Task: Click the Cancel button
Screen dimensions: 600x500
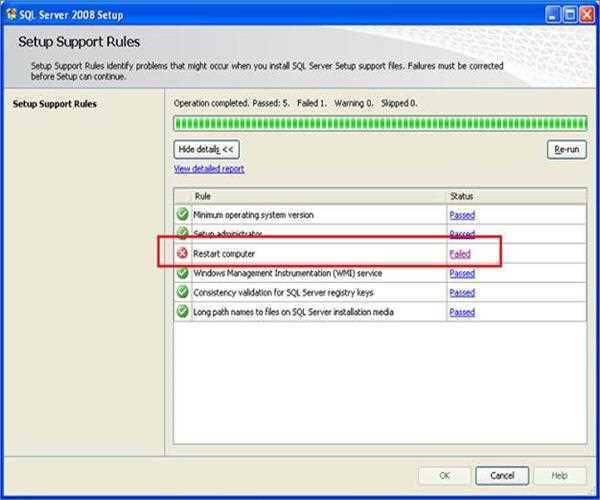Action: (501, 475)
